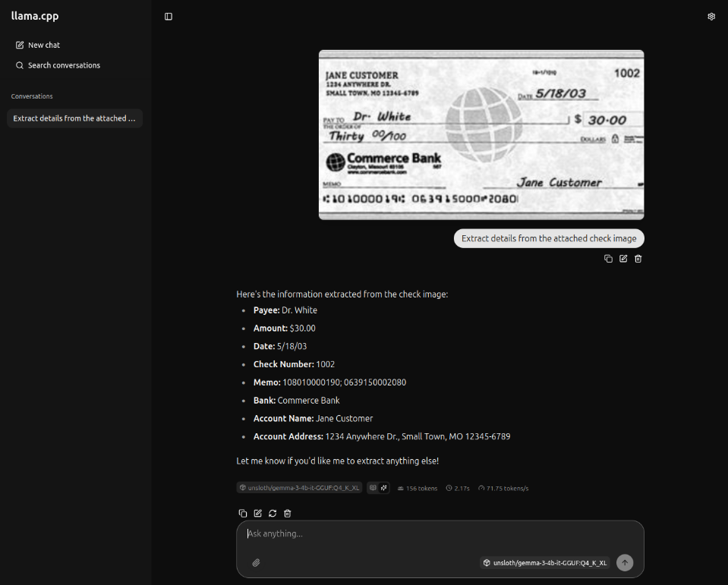Copy the assistant's response
The width and height of the screenshot is (728, 585).
pyautogui.click(x=243, y=514)
